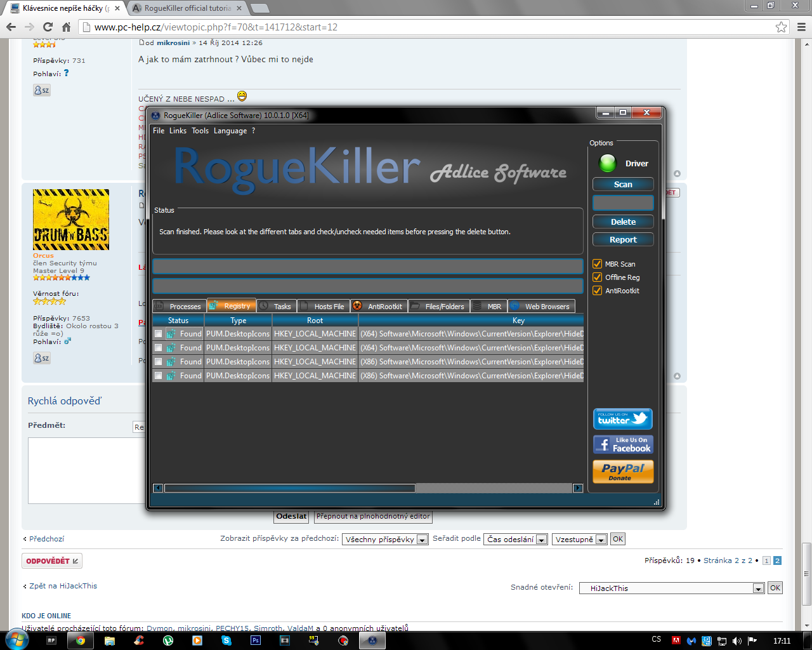The image size is (812, 650).
Task: Open Photoshop from the taskbar
Action: (x=256, y=640)
